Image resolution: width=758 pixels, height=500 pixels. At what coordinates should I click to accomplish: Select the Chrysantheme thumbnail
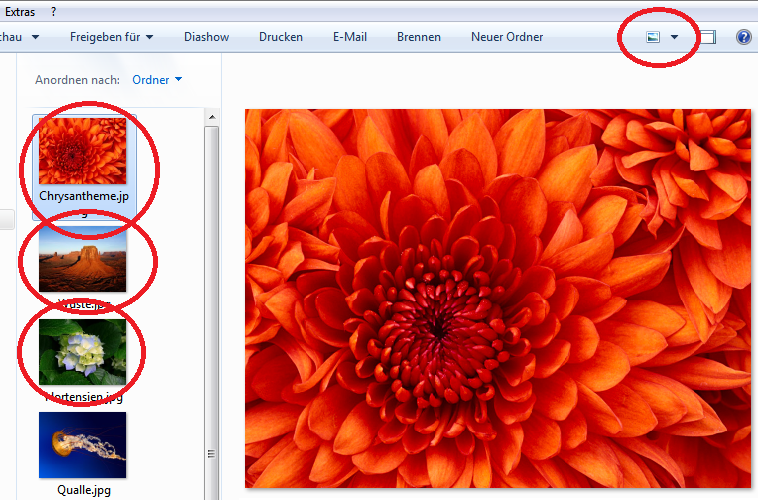tap(82, 151)
